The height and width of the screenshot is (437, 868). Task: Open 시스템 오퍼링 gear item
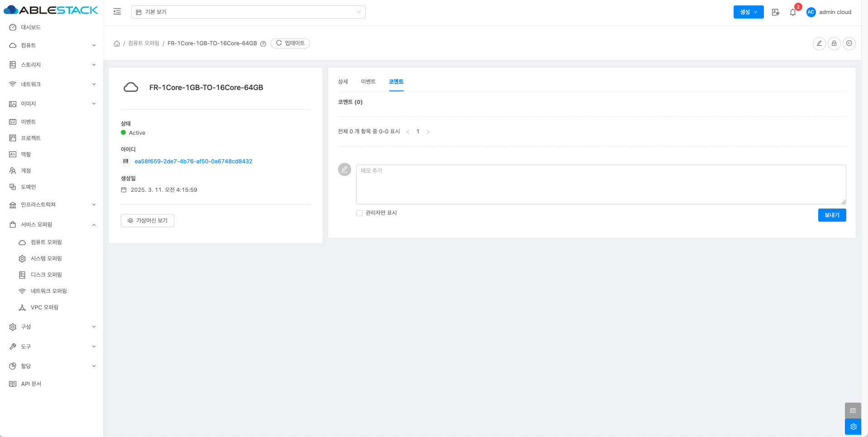click(52, 258)
